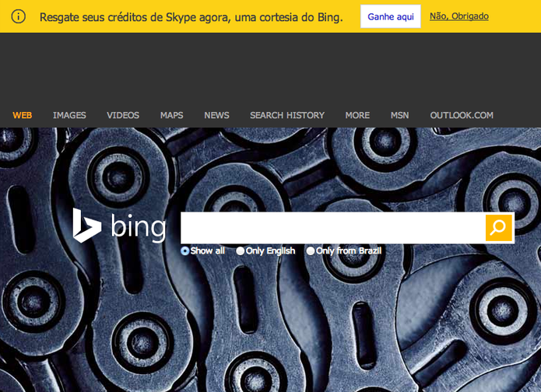Screen dimensions: 541x392
Task: Click the Bing logo
Action: [x=119, y=226]
